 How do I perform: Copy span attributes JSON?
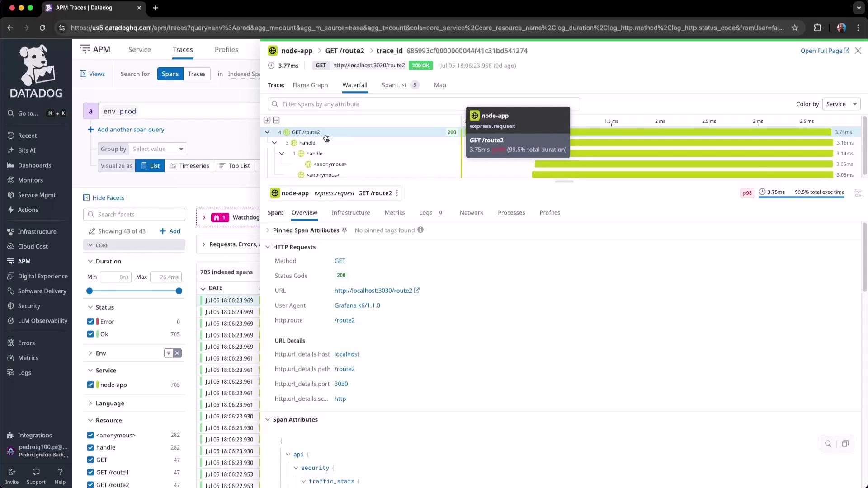(845, 444)
